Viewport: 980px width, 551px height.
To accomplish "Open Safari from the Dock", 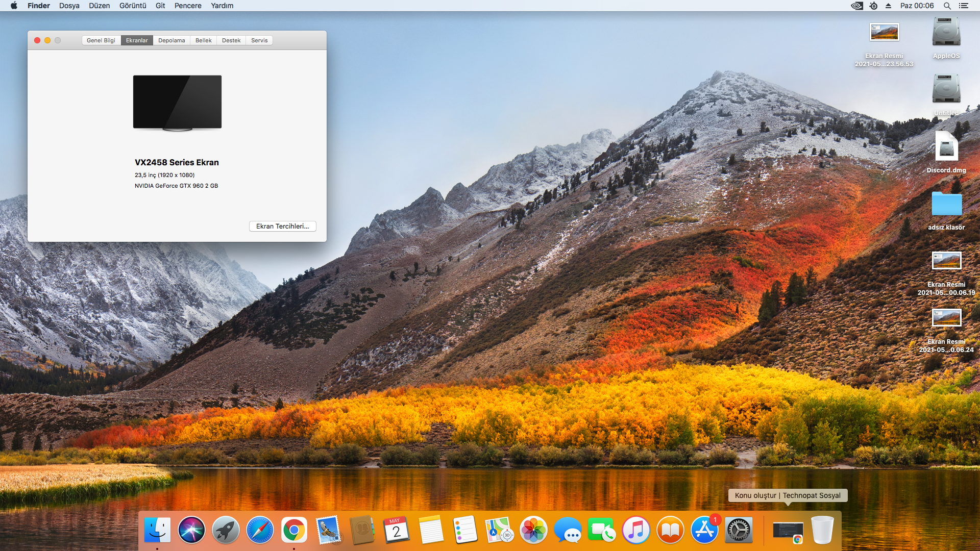I will (x=260, y=530).
